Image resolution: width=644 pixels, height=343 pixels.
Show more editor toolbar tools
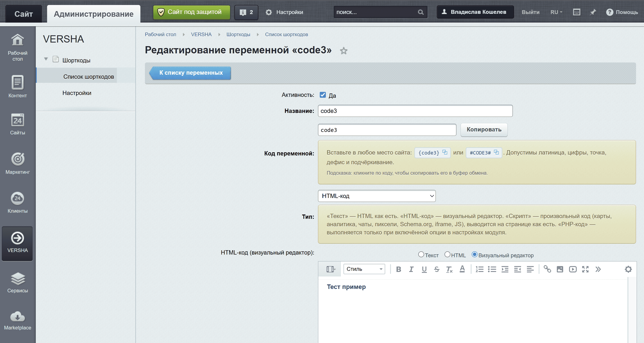click(x=598, y=269)
